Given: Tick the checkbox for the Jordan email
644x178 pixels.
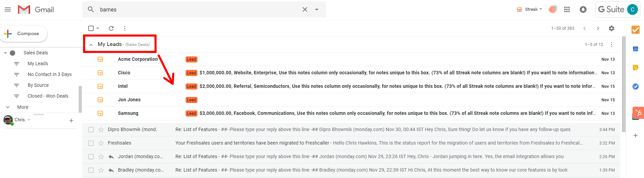Looking at the screenshot, I should pyautogui.click(x=91, y=157).
